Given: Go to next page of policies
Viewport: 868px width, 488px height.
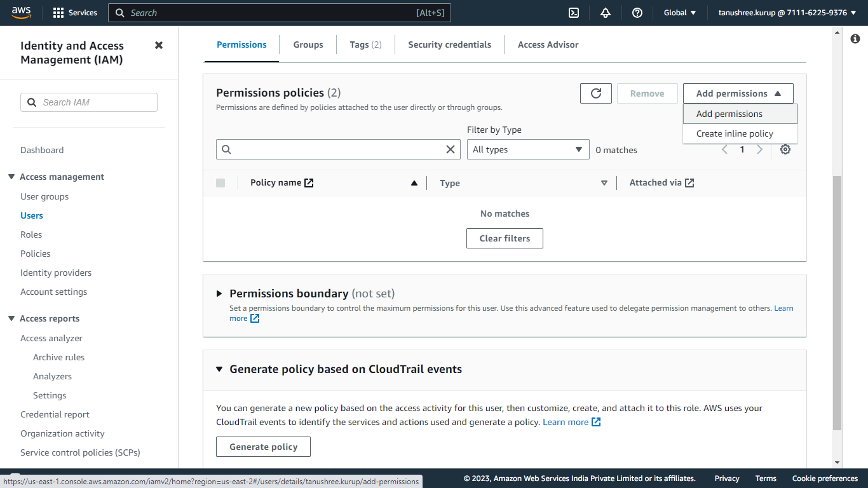Looking at the screenshot, I should pyautogui.click(x=759, y=149).
